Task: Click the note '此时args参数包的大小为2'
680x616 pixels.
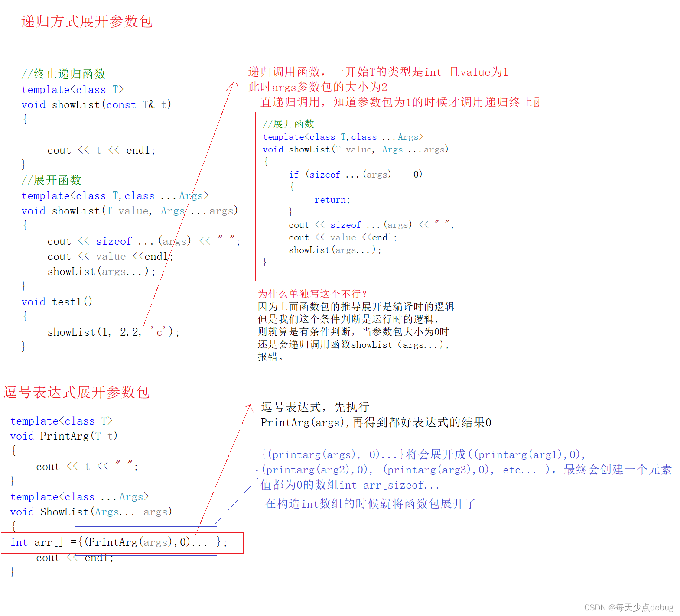Action: (x=318, y=87)
